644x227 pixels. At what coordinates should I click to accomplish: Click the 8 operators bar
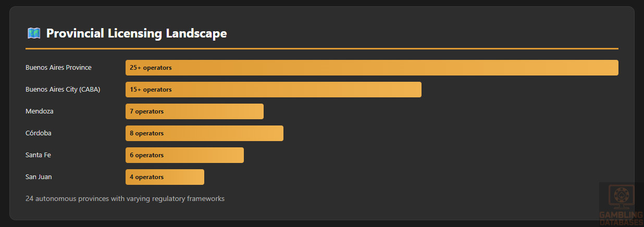[204, 133]
